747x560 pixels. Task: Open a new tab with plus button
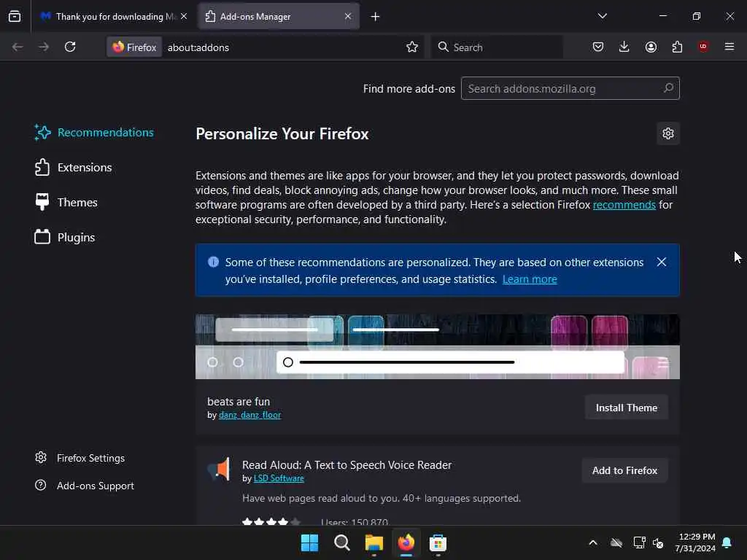pyautogui.click(x=376, y=17)
